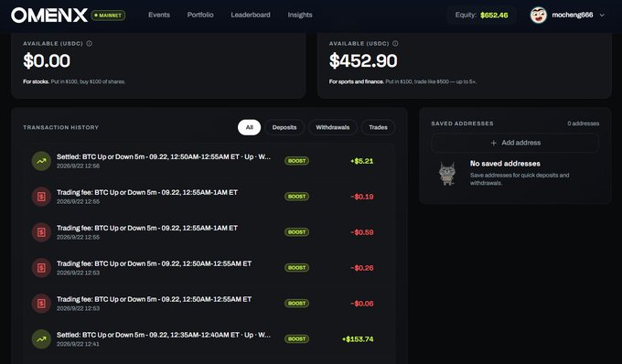Open the Portfolio page
Viewport: 622px width, 364px height.
[200, 15]
